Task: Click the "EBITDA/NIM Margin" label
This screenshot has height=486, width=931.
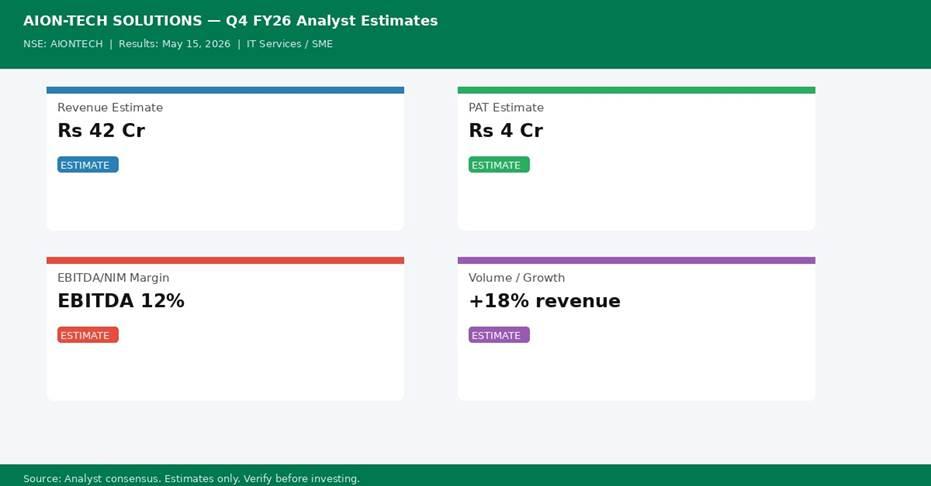Action: click(113, 278)
